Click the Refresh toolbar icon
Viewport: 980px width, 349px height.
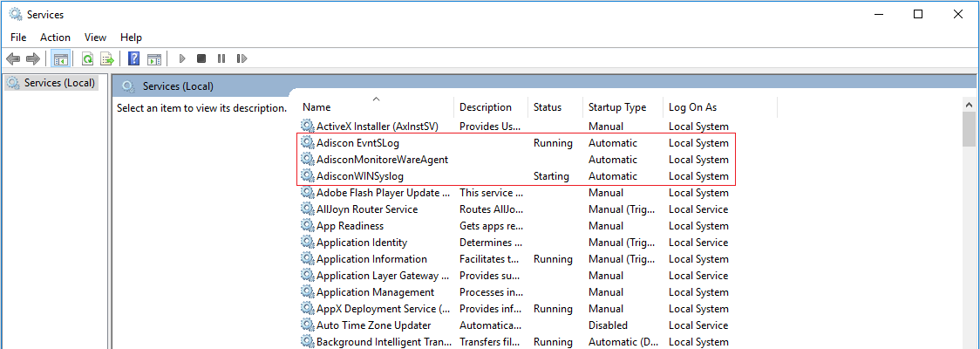click(87, 58)
